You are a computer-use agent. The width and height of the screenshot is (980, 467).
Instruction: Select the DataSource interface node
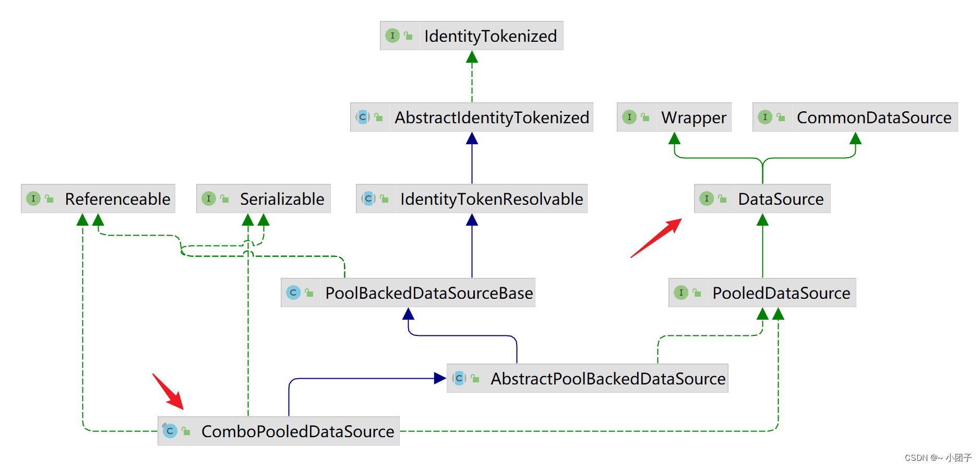pos(762,199)
